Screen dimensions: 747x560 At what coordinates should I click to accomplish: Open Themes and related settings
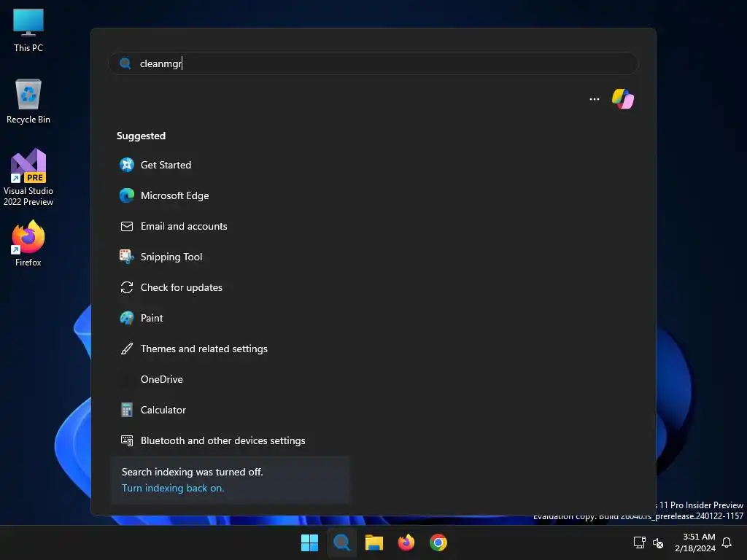pyautogui.click(x=204, y=349)
